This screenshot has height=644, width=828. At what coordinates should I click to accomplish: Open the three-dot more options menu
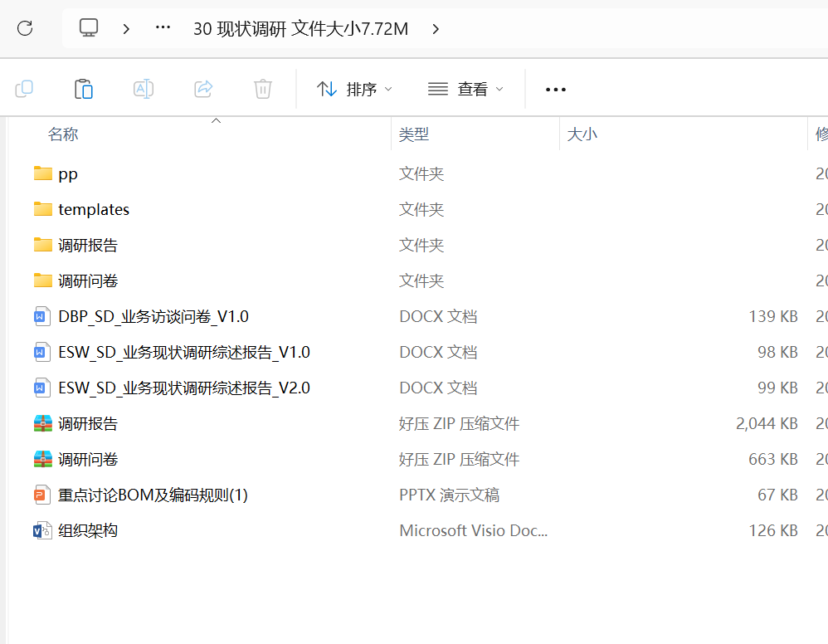coord(555,89)
